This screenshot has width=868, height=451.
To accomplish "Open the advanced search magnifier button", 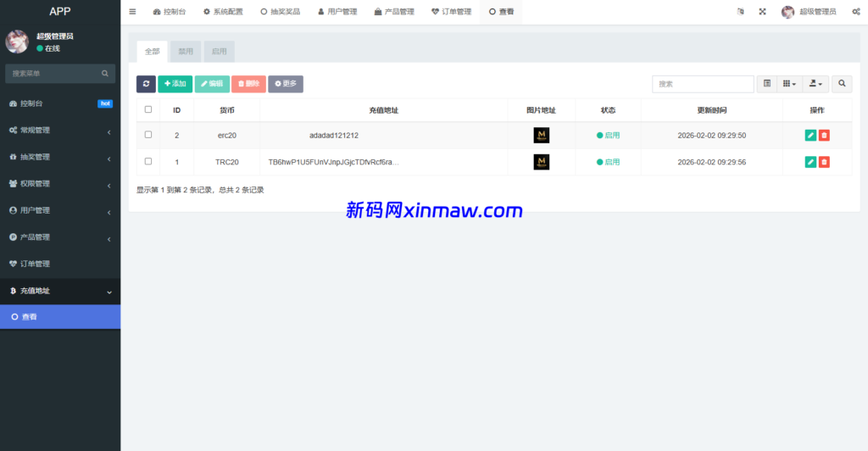I will 842,84.
